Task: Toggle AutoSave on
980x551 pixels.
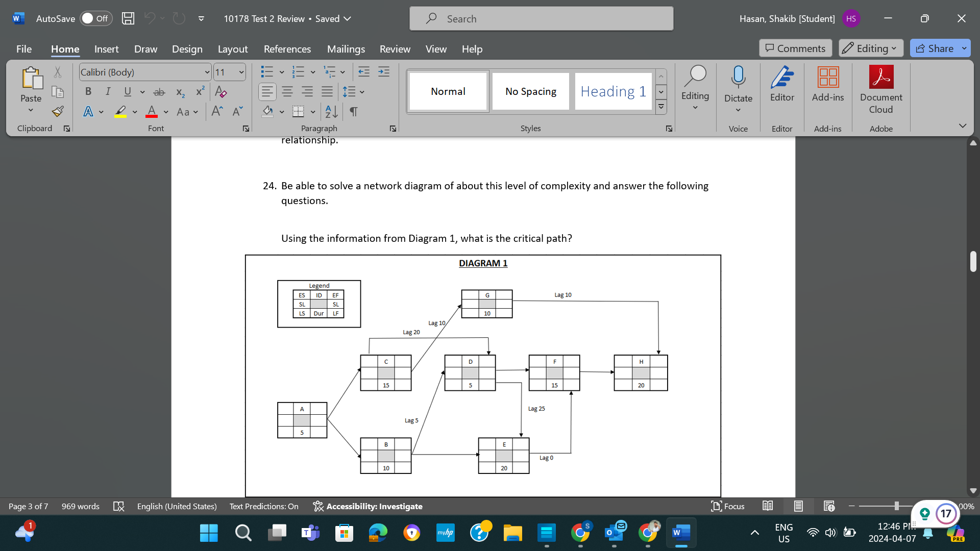Action: click(x=96, y=18)
